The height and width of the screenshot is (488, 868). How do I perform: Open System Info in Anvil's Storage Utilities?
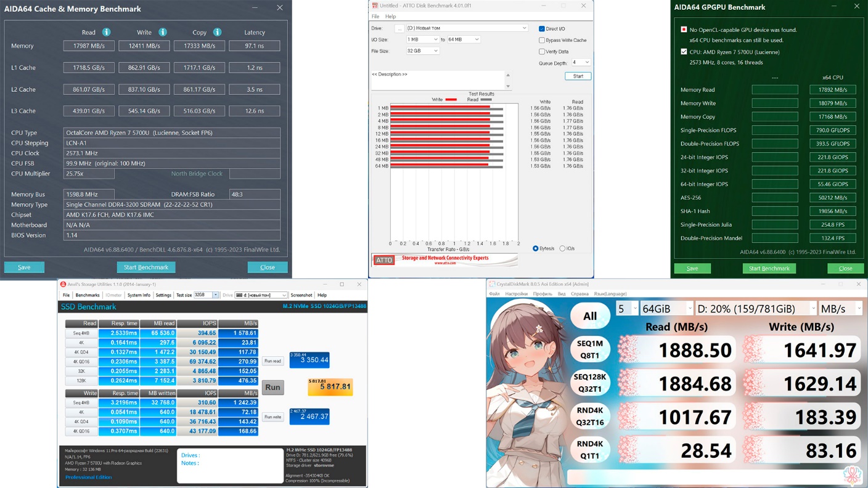click(x=139, y=295)
